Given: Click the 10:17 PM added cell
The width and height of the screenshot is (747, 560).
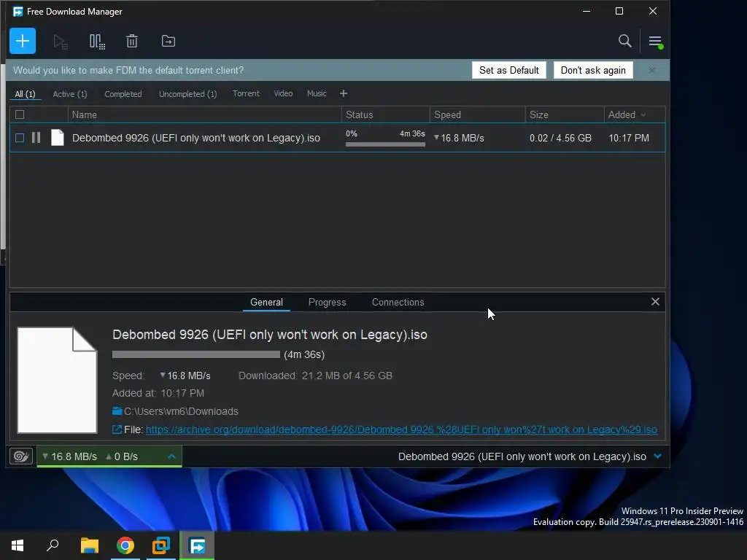Looking at the screenshot, I should pos(629,138).
